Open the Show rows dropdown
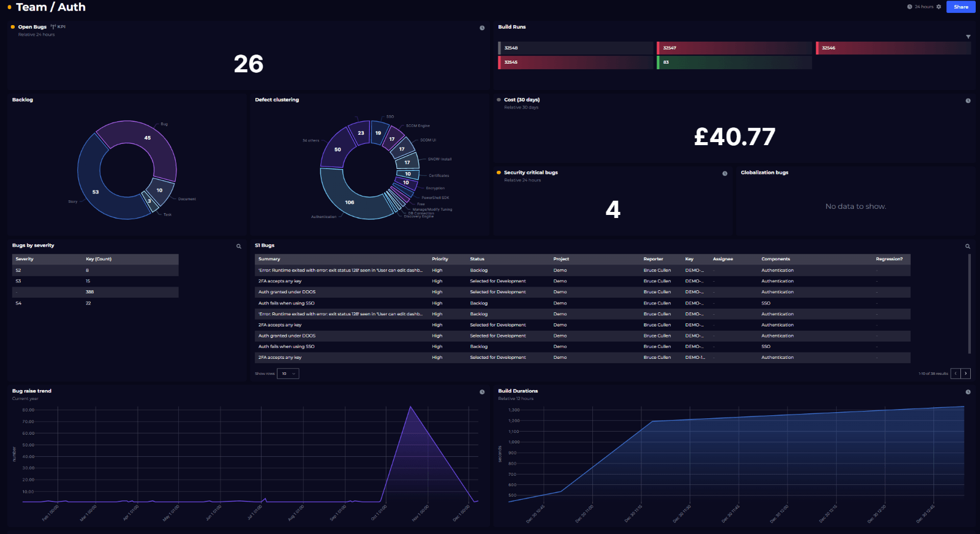 pos(288,374)
